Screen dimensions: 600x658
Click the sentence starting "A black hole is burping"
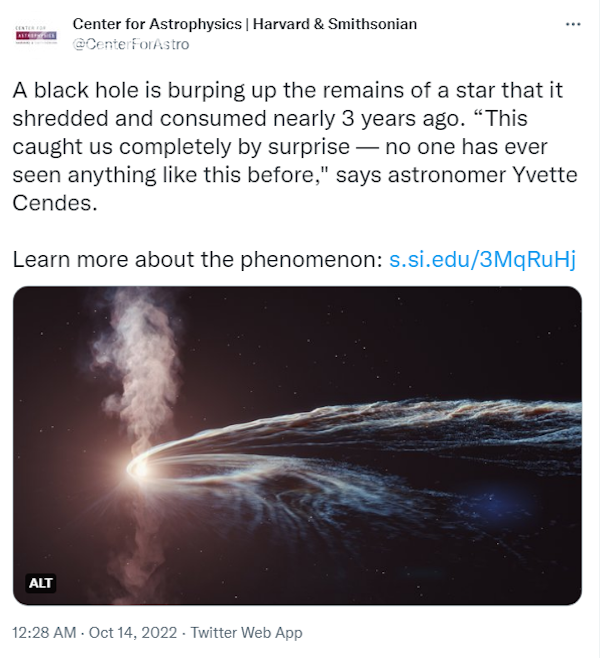coord(200,90)
